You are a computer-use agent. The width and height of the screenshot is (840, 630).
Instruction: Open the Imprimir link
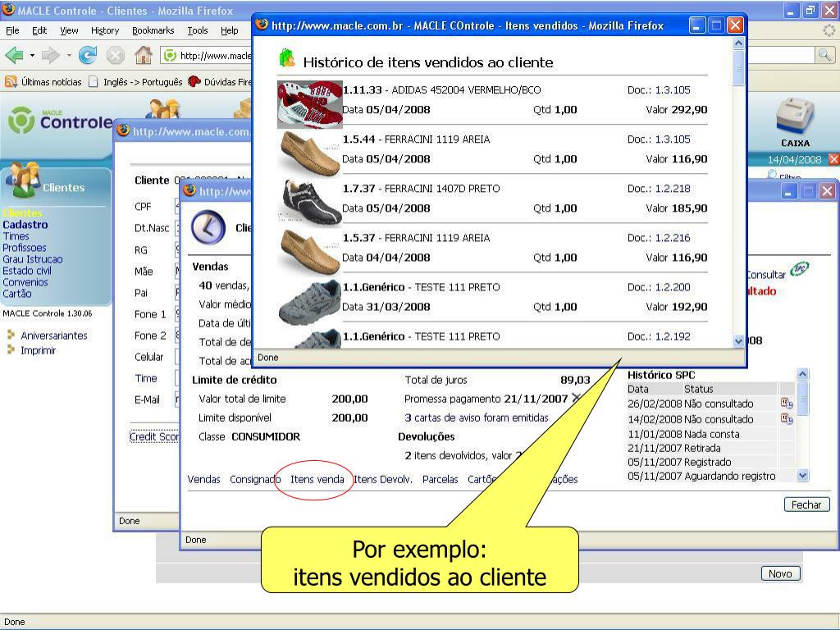38,350
